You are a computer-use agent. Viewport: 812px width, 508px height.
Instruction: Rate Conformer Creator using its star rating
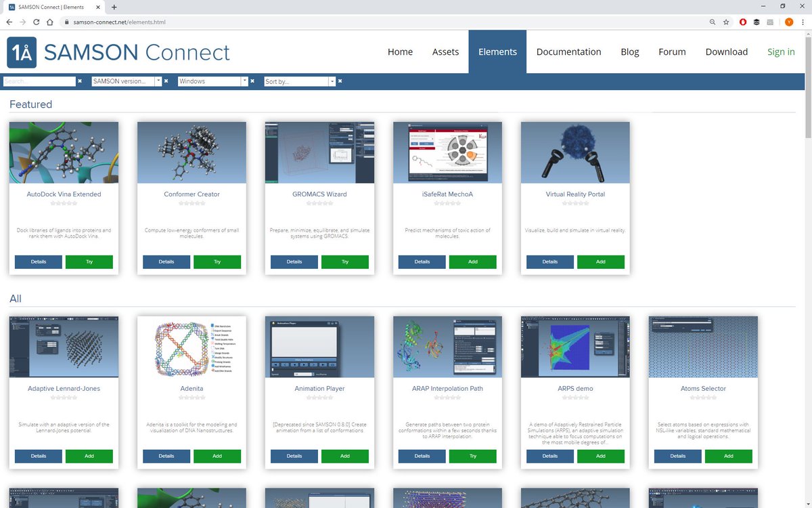coord(191,203)
